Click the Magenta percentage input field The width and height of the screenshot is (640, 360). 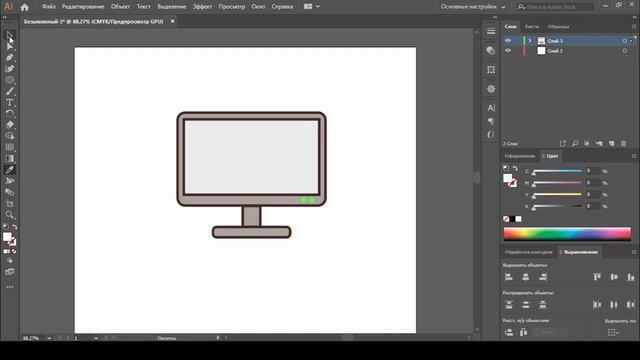[x=592, y=183]
